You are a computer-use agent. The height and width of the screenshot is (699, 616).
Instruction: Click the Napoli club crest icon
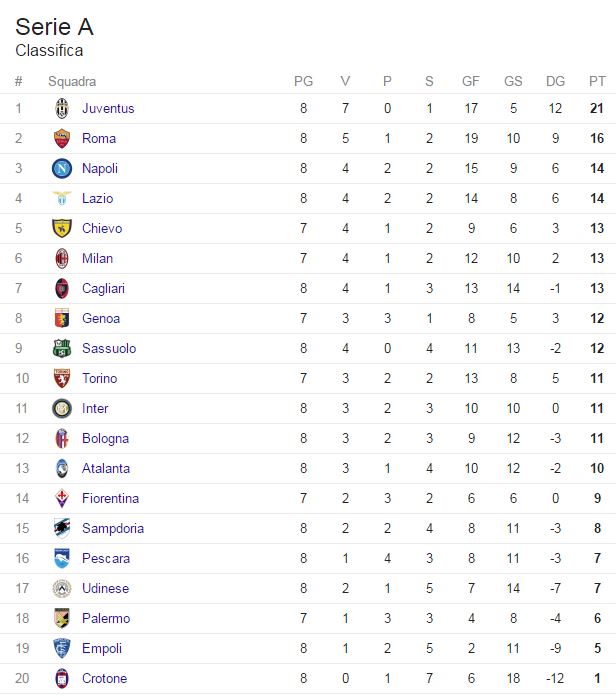[x=62, y=168]
